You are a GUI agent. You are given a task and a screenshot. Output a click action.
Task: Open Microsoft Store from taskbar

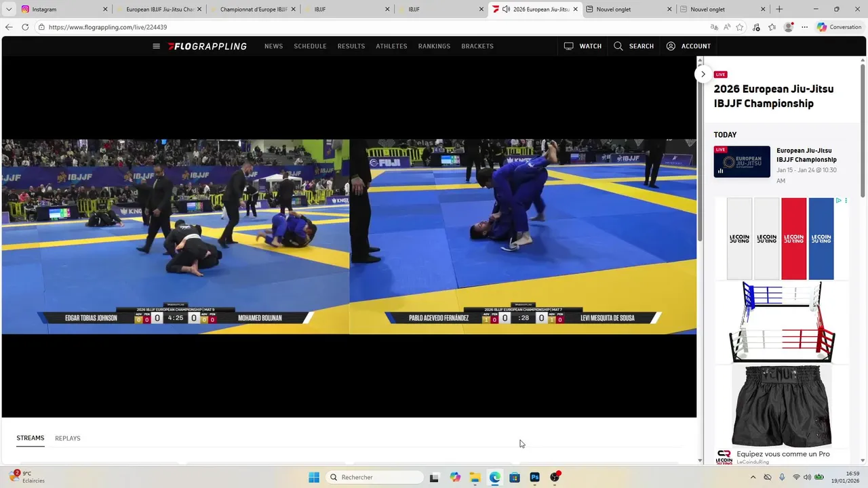[515, 477]
